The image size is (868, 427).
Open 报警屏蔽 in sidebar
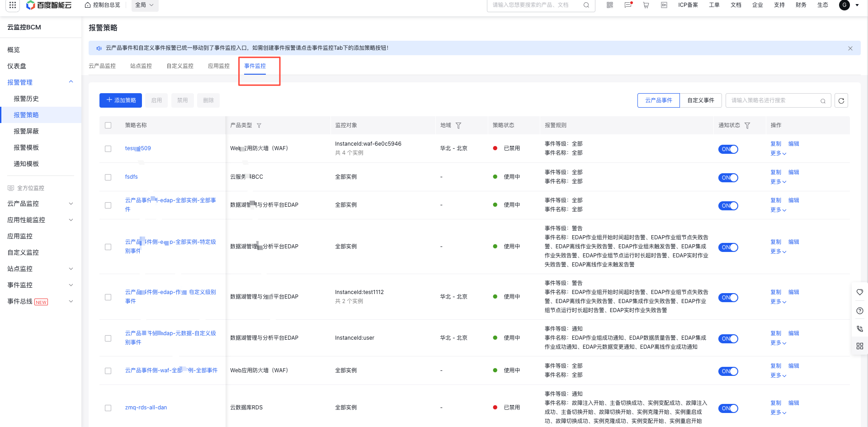[26, 131]
